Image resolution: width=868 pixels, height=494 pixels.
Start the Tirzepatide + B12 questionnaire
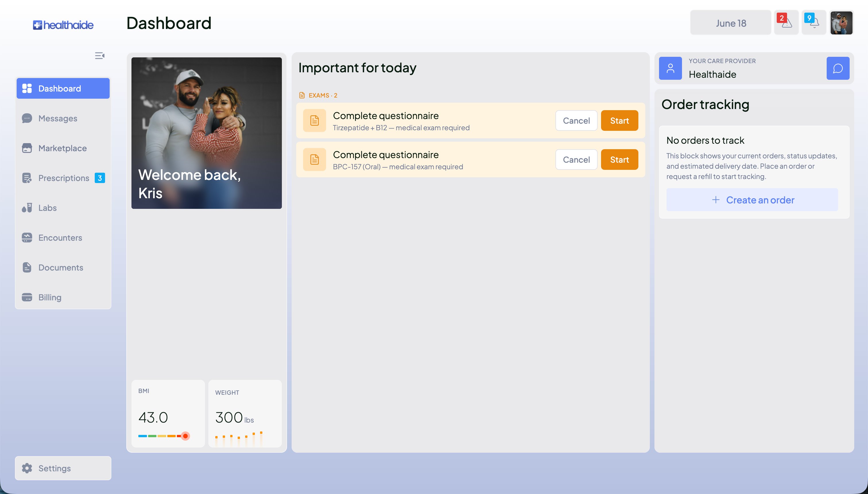tap(619, 120)
